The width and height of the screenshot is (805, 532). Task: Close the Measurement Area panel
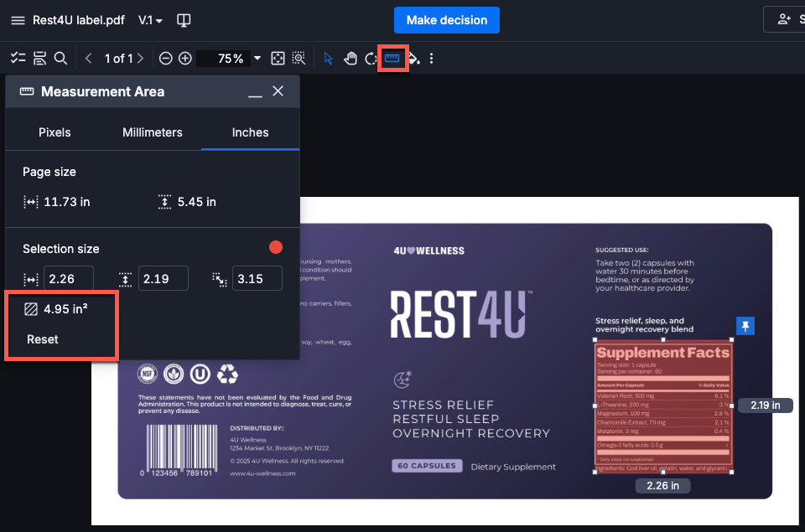pyautogui.click(x=278, y=91)
